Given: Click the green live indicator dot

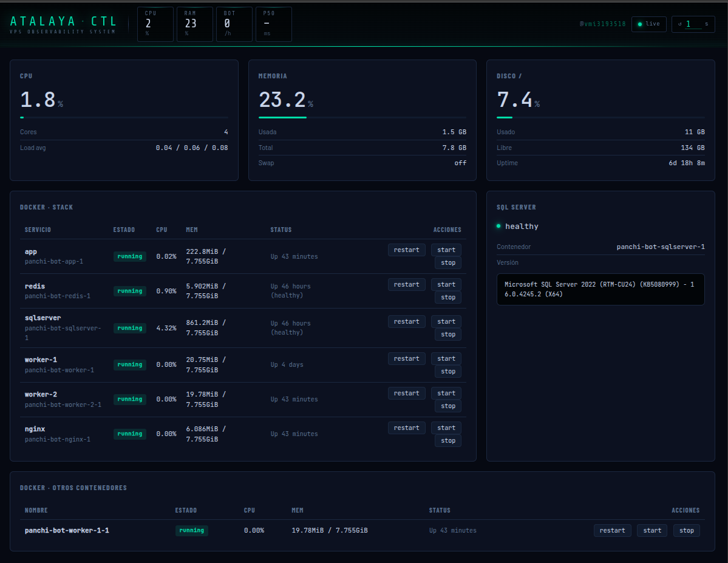Looking at the screenshot, I should pyautogui.click(x=640, y=24).
